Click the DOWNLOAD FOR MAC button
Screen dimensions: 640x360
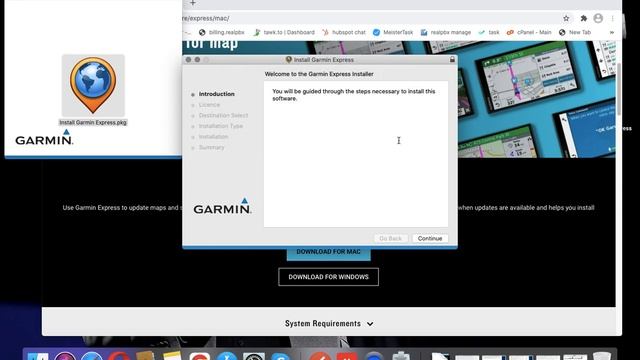click(x=329, y=253)
